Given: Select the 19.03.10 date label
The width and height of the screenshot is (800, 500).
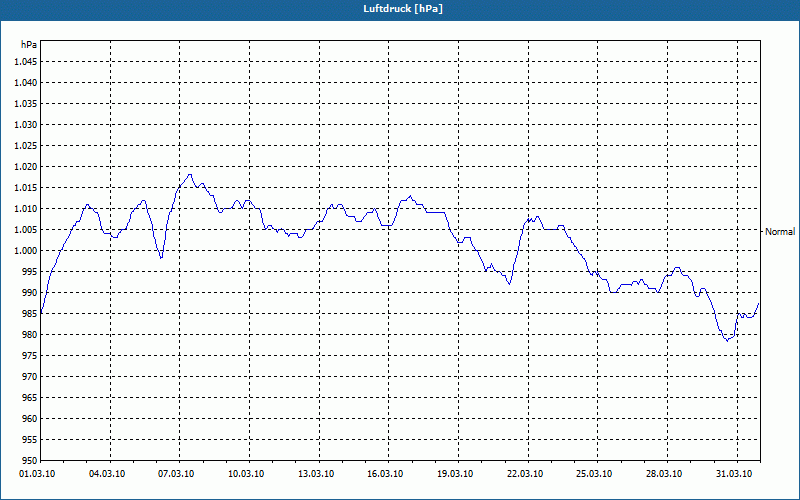Looking at the screenshot, I should pyautogui.click(x=455, y=474).
